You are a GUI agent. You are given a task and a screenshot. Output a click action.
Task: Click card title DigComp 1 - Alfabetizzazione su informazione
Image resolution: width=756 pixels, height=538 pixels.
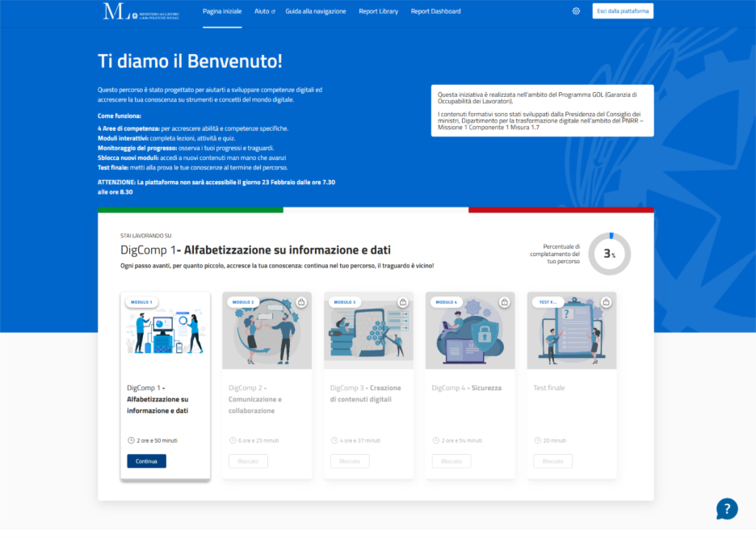pos(157,399)
